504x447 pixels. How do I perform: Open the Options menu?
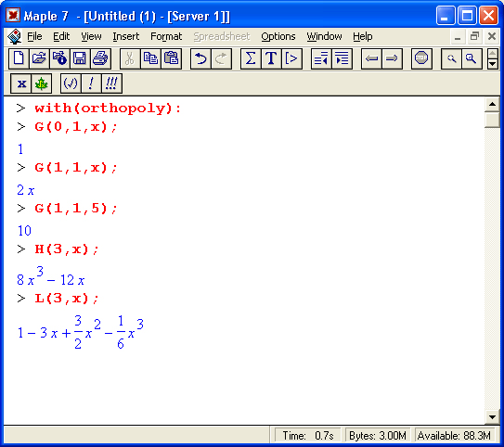[278, 36]
